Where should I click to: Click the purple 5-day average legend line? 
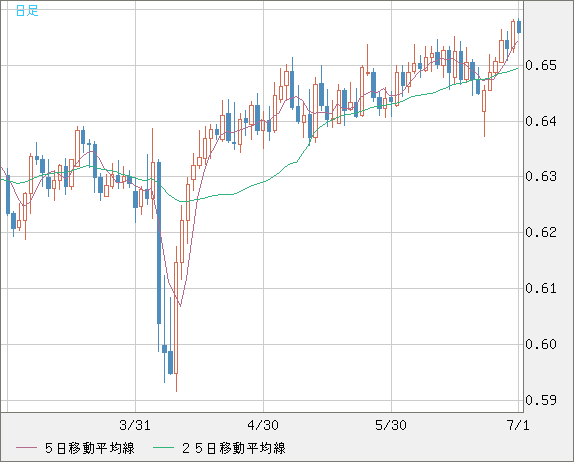[x=26, y=448]
